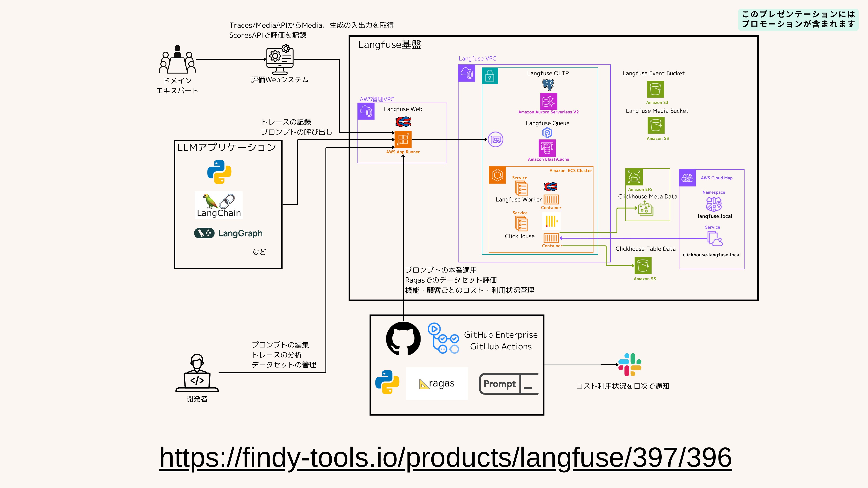This screenshot has height=488, width=868.
Task: Click the LangGraph logo
Action: pos(228,233)
